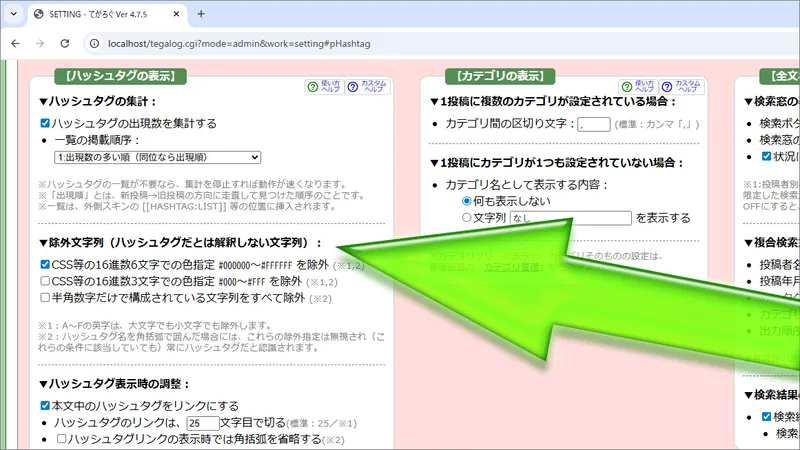The width and height of the screenshot is (800, 450).
Task: Open 使い方ヘルプ in the ハッシュタグの表示 panel
Action: point(325,87)
